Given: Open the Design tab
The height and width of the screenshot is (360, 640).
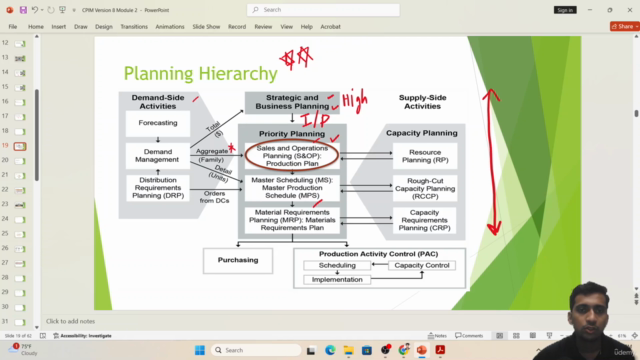Looking at the screenshot, I should (104, 27).
